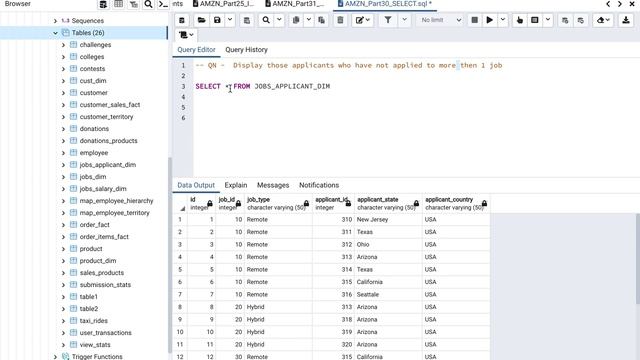Stop the running query
640x360 pixels.
point(474,20)
